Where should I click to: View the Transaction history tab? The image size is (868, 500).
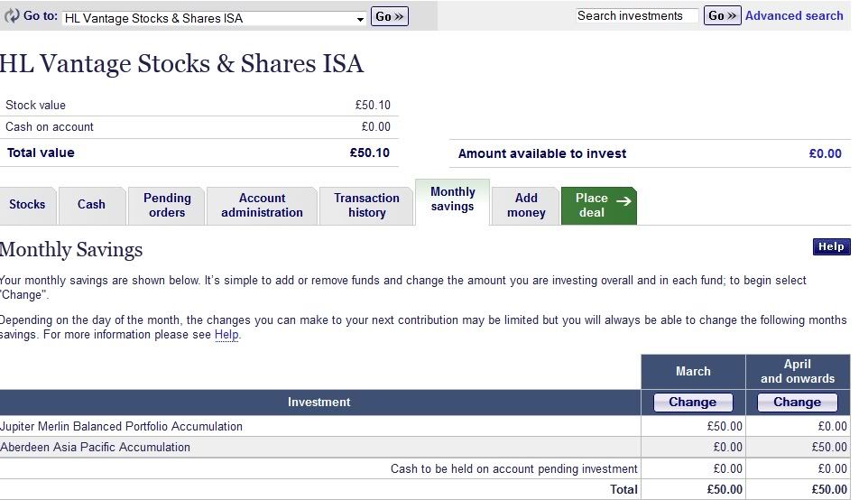coord(366,205)
